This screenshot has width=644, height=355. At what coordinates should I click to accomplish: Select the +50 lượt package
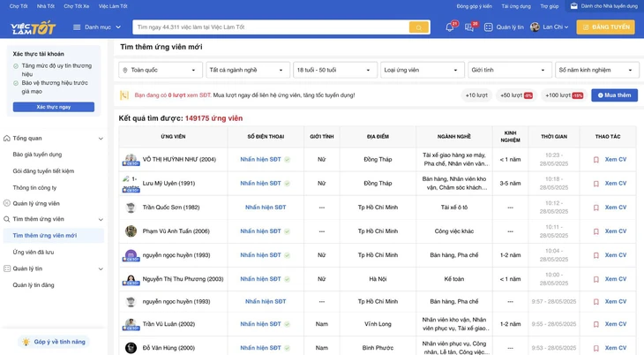[516, 95]
